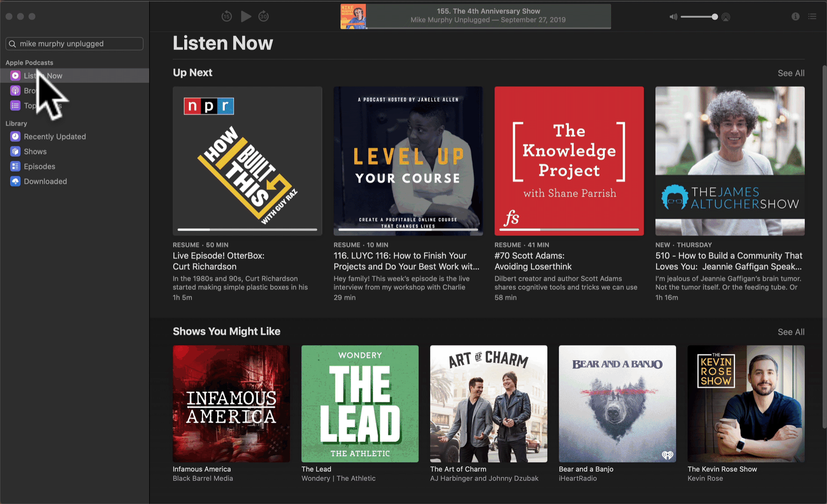Click See All next to Shows You Might Like
This screenshot has width=827, height=504.
click(791, 332)
